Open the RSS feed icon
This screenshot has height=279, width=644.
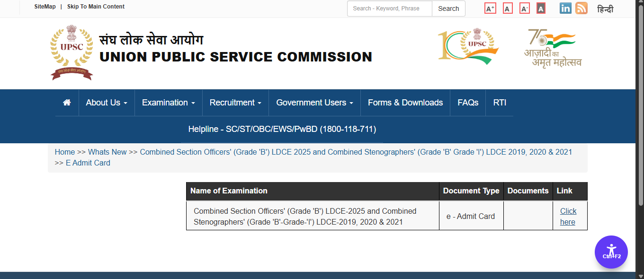pyautogui.click(x=581, y=9)
